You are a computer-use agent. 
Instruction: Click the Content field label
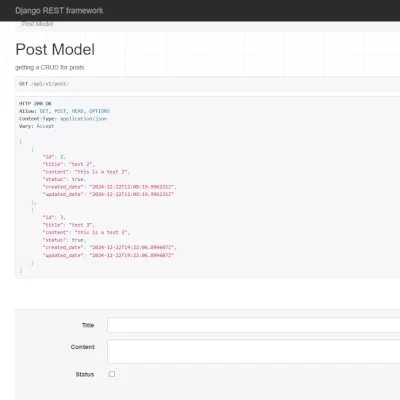[82, 347]
